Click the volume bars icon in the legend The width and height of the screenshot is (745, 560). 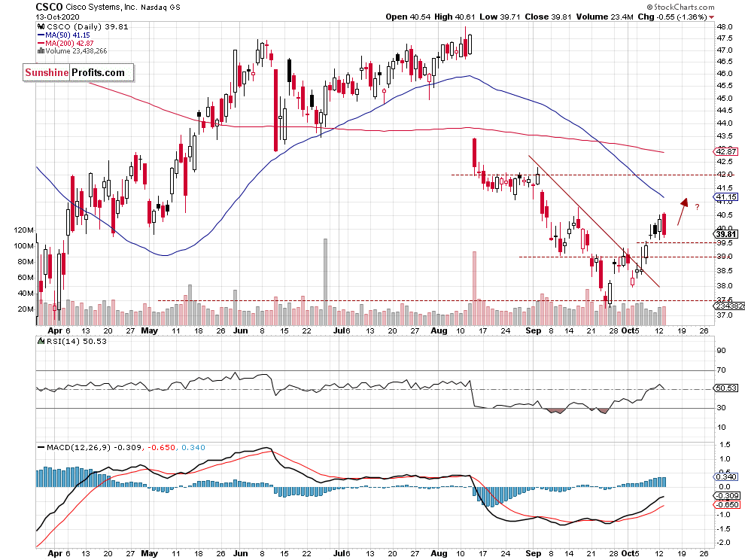pos(41,51)
